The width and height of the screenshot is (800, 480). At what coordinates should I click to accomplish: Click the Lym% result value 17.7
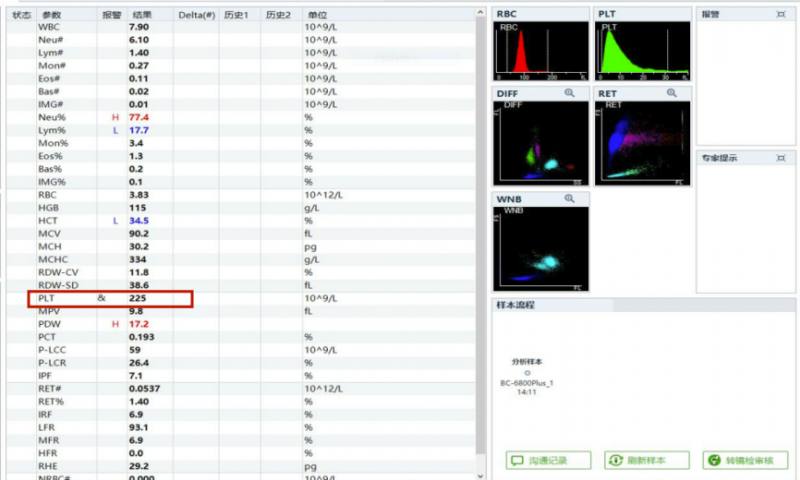tap(139, 130)
